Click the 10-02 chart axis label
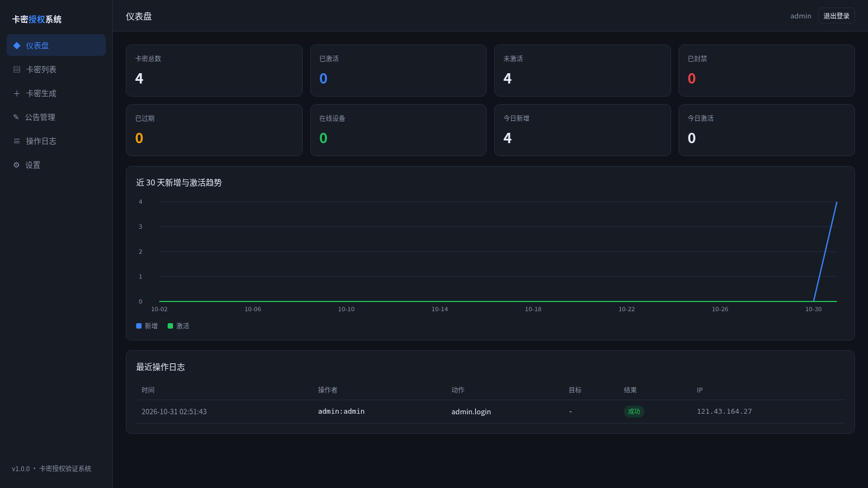The width and height of the screenshot is (868, 488). pos(159,309)
